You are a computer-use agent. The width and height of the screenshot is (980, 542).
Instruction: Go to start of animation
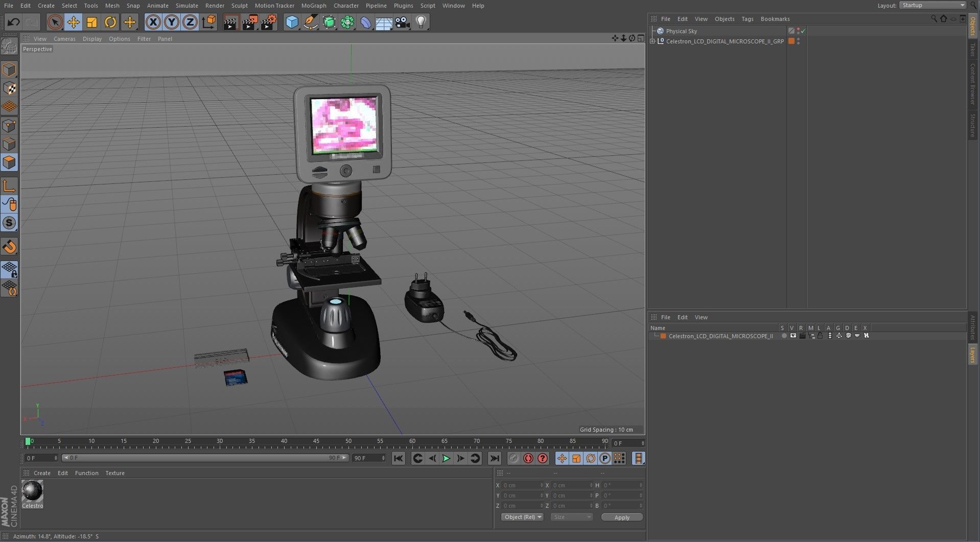[398, 458]
